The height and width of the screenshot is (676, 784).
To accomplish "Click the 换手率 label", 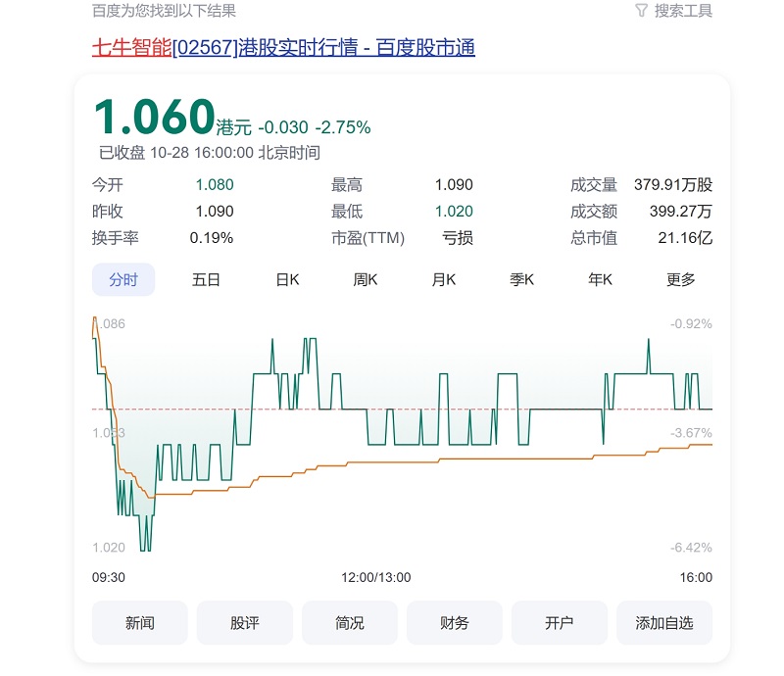I will [x=115, y=238].
